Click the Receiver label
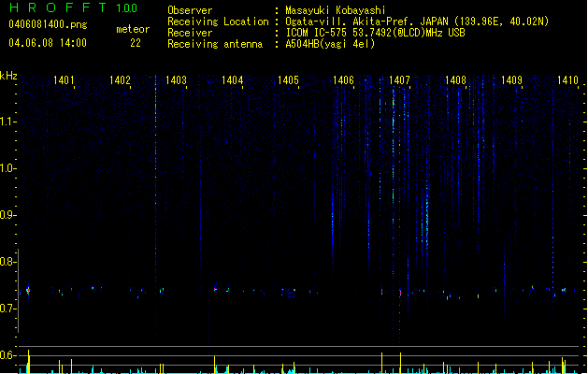Viewport: 588px width, 374px height. [190, 33]
